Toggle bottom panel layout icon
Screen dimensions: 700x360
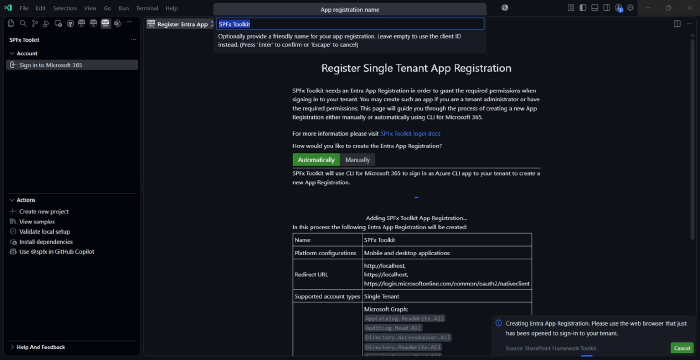pyautogui.click(x=595, y=8)
